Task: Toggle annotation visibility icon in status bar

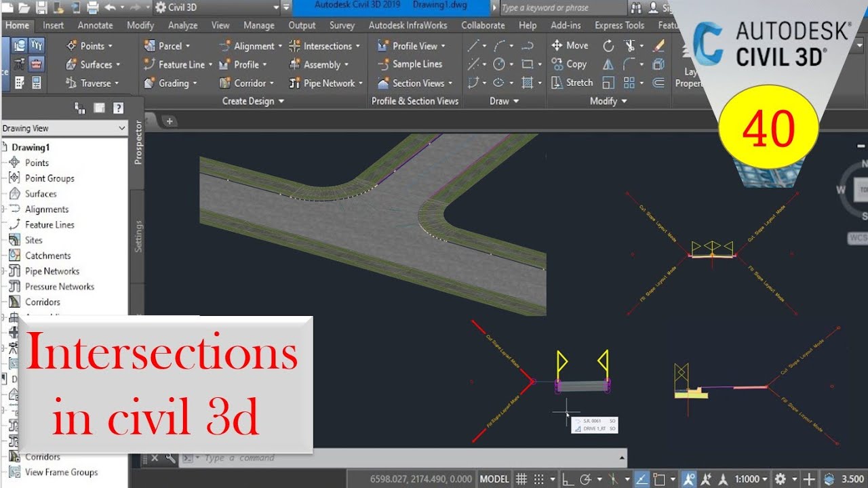Action: pyautogui.click(x=689, y=479)
